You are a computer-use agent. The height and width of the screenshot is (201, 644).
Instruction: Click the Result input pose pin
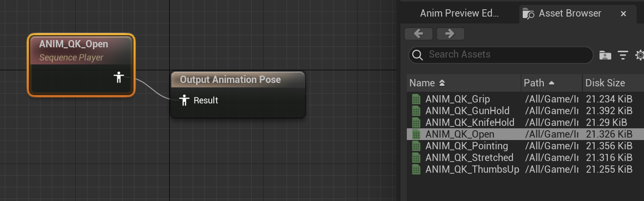click(x=184, y=100)
